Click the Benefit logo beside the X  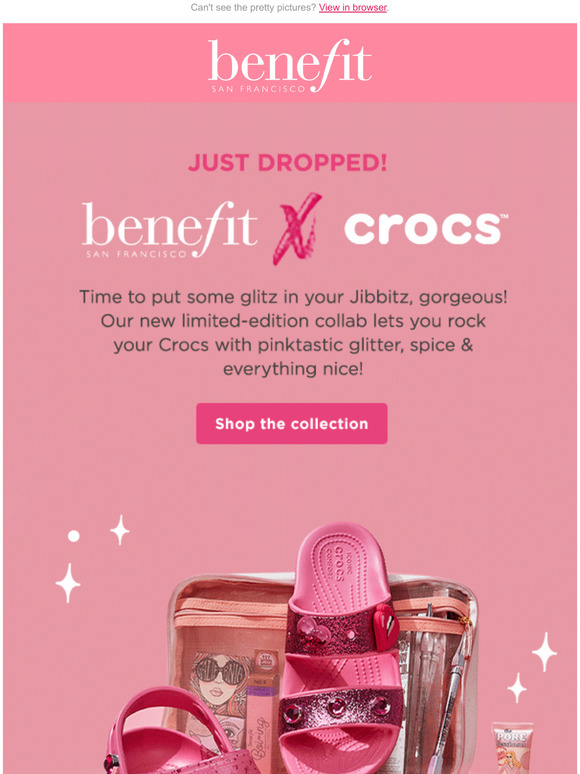click(x=169, y=229)
